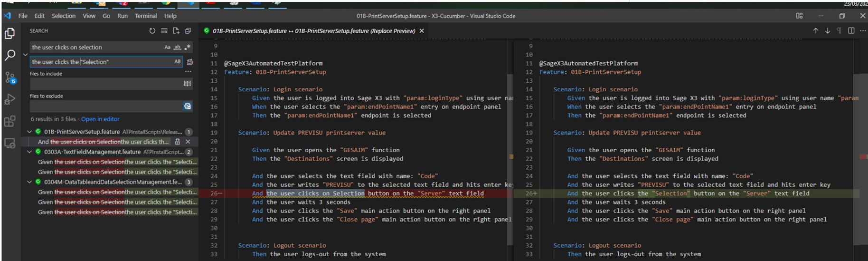Toggle Match Case in search box
The height and width of the screenshot is (261, 868).
(x=167, y=48)
